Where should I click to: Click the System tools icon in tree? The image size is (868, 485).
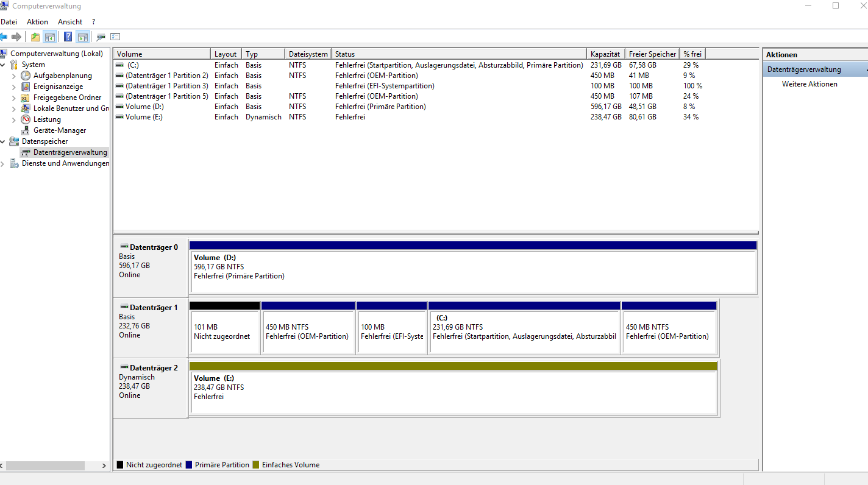pos(14,65)
